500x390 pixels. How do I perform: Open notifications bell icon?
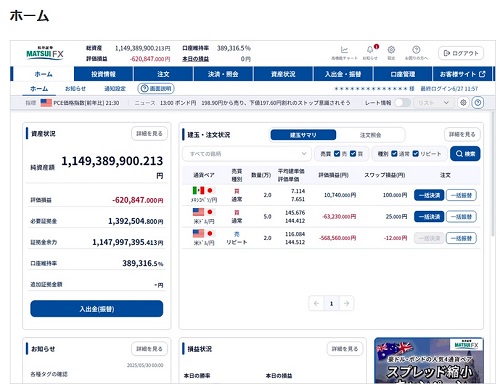click(370, 50)
